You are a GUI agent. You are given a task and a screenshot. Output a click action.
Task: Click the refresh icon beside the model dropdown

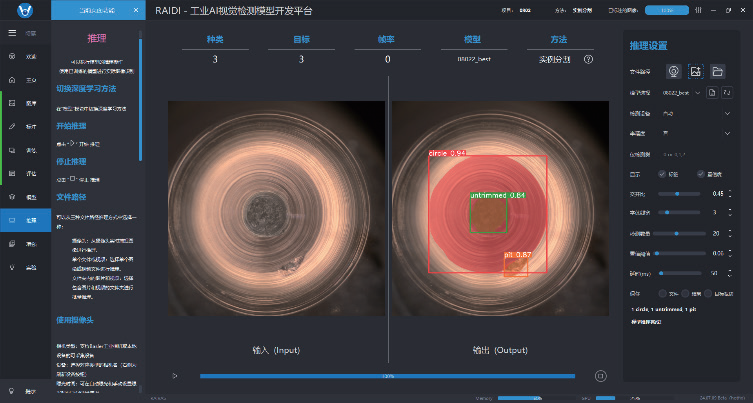coord(727,92)
